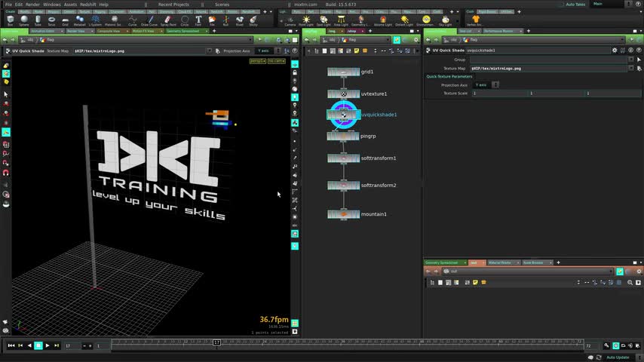Click the File shelf tool
This screenshot has height=362, width=644.
coord(212,20)
